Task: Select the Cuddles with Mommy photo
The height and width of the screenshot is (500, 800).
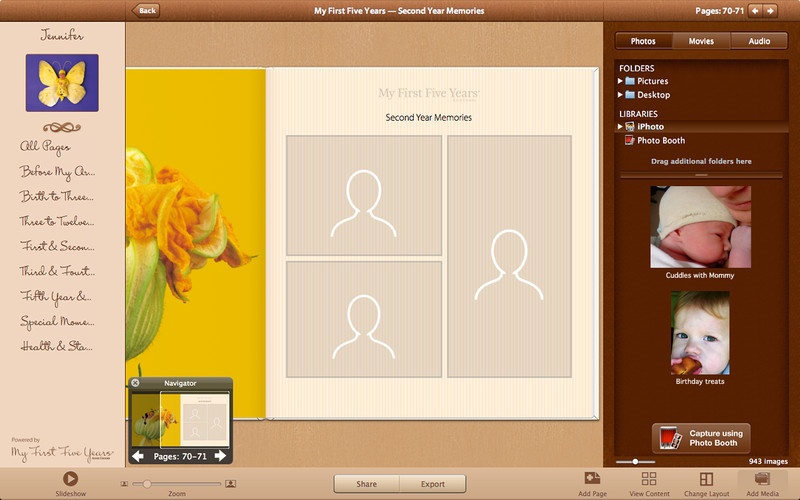Action: [699, 226]
